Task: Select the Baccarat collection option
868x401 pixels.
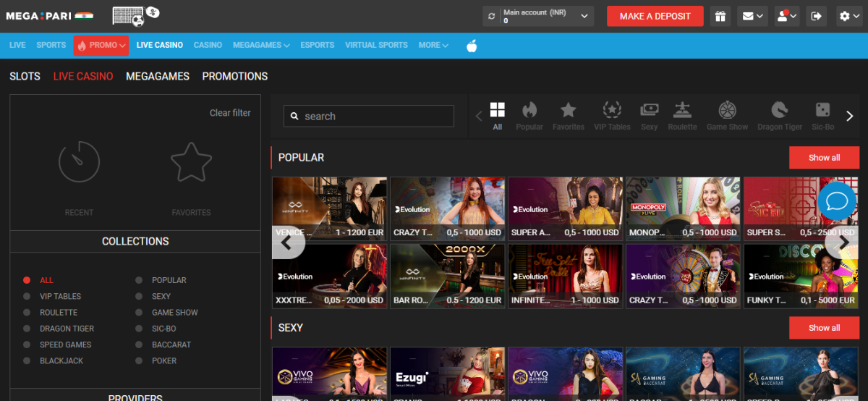Action: 171,345
